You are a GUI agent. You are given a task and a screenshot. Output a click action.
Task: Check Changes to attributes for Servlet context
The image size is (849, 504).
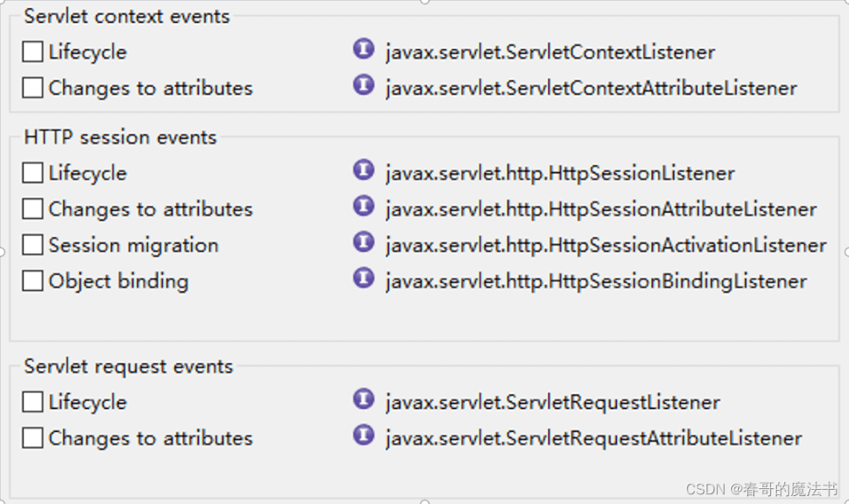click(x=33, y=88)
